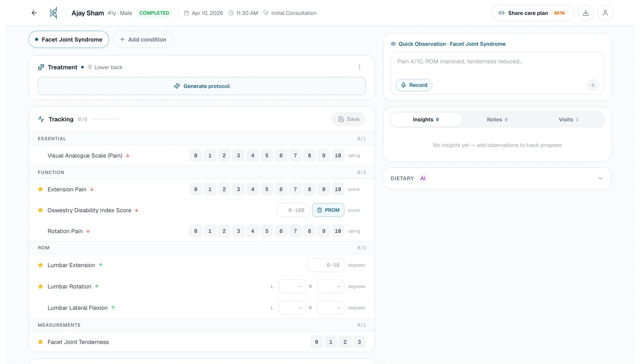Select 4 on Visual Analogue Scale (Pain)

coord(252,156)
